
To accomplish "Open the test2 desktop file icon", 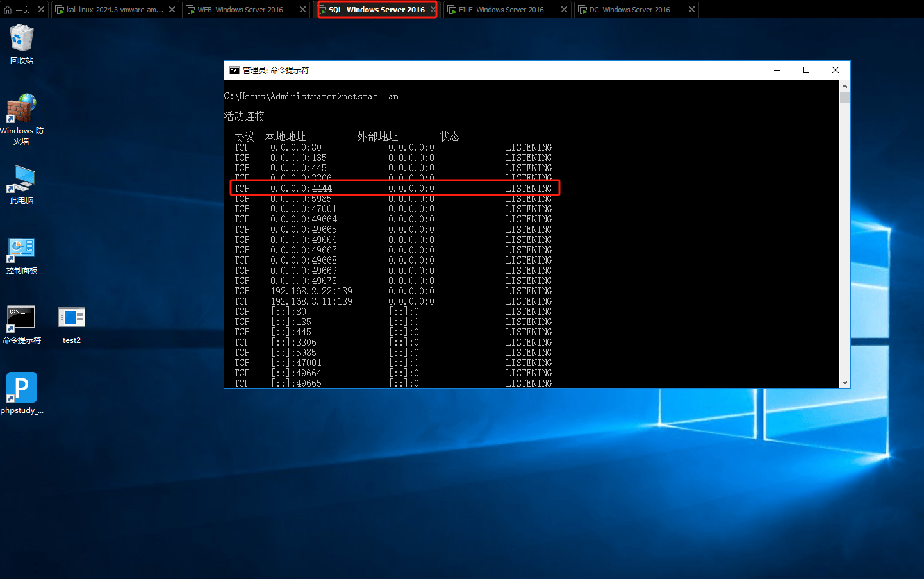I will tap(72, 324).
